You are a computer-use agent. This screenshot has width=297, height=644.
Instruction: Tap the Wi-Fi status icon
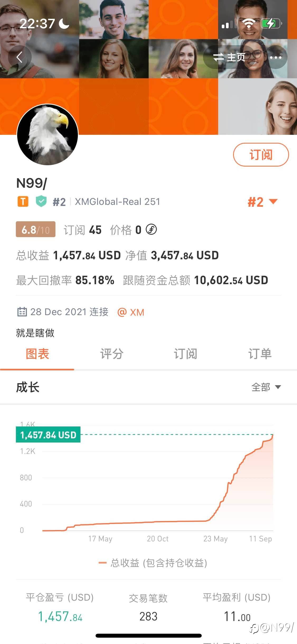pos(248,24)
